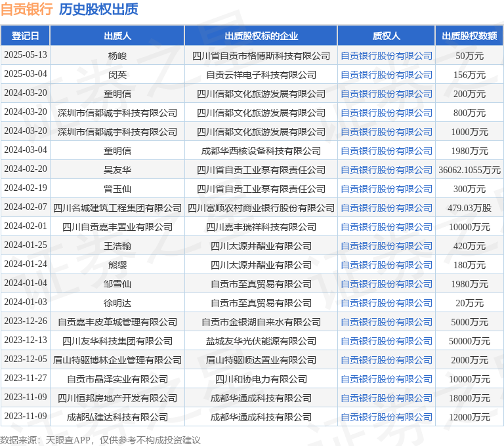Select the date 2024-01-03
Screen dimensions: 504x446
(26, 302)
